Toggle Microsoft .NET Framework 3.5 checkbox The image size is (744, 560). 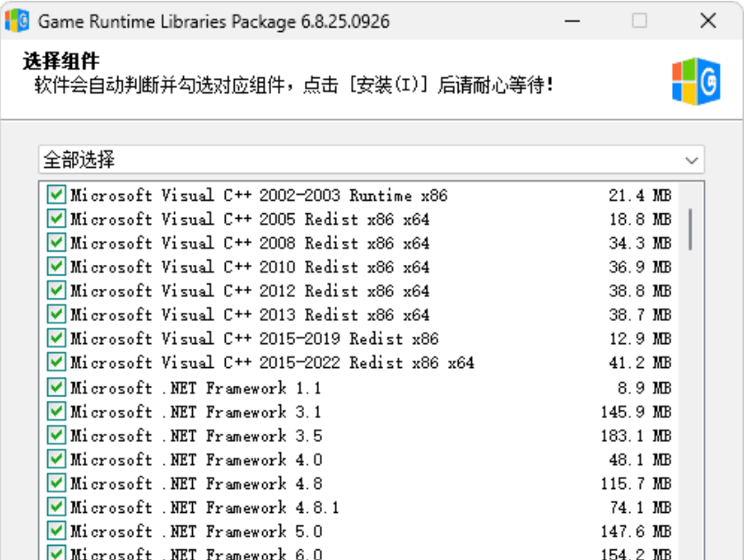click(55, 435)
